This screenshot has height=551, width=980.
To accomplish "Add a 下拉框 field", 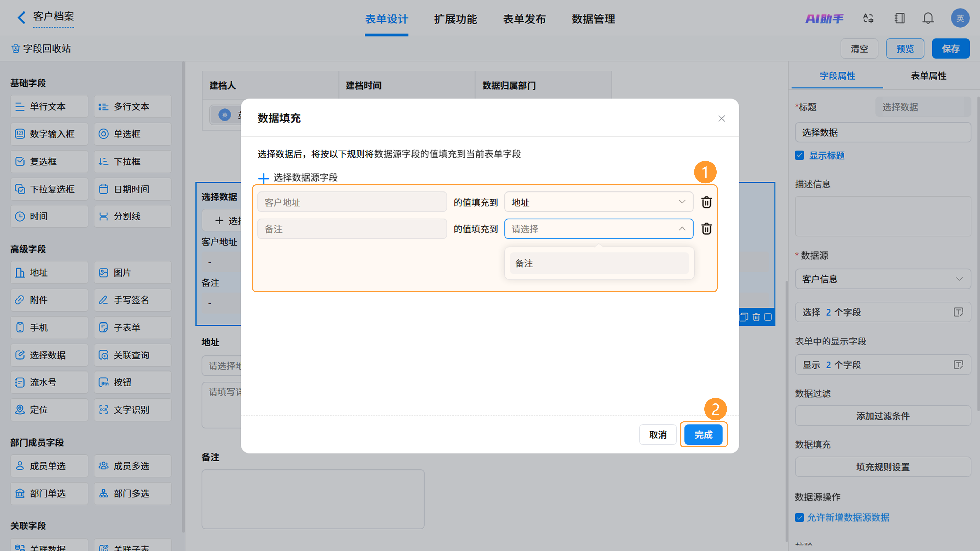I will tap(133, 161).
